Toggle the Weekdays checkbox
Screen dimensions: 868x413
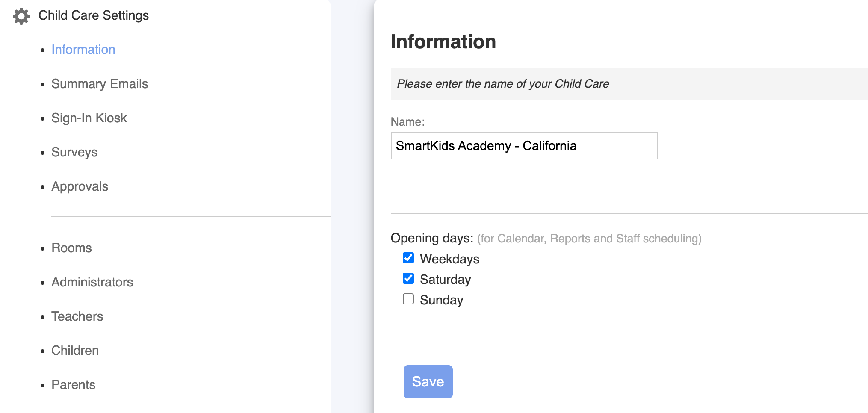tap(408, 258)
